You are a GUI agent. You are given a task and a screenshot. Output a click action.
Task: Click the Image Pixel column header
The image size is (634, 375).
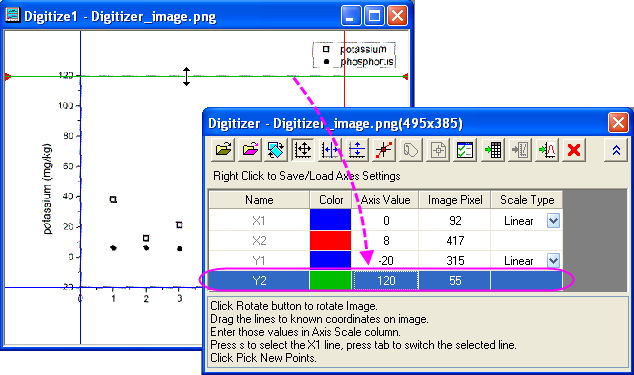coord(455,199)
